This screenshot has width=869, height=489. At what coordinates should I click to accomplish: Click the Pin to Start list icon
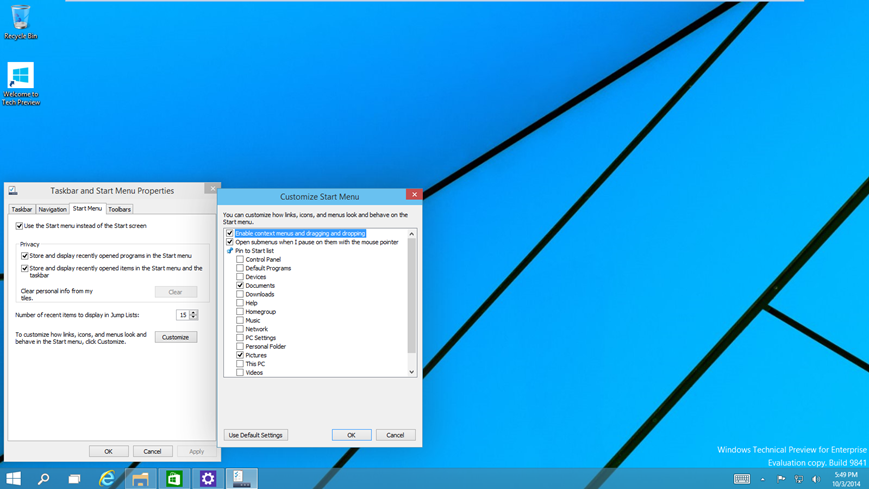[x=229, y=251]
